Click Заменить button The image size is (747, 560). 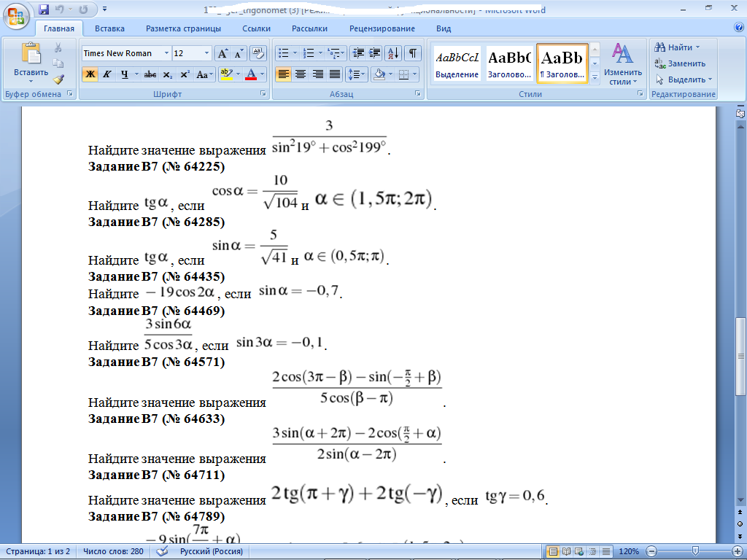681,63
